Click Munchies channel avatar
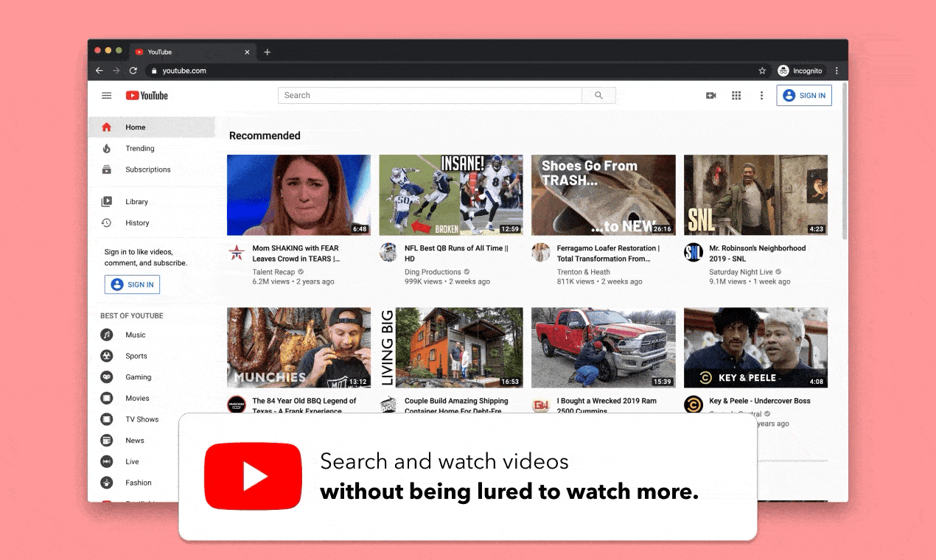This screenshot has width=936, height=560. pyautogui.click(x=237, y=405)
